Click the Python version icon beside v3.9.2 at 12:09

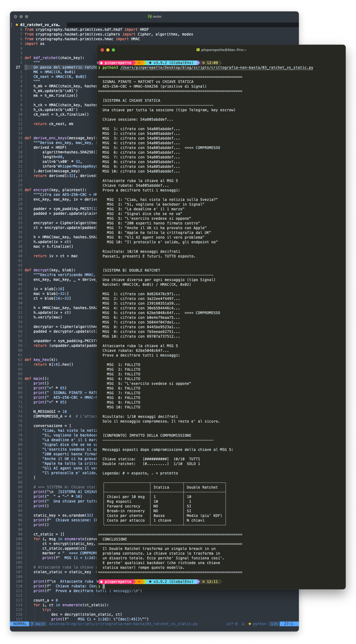pos(150,63)
